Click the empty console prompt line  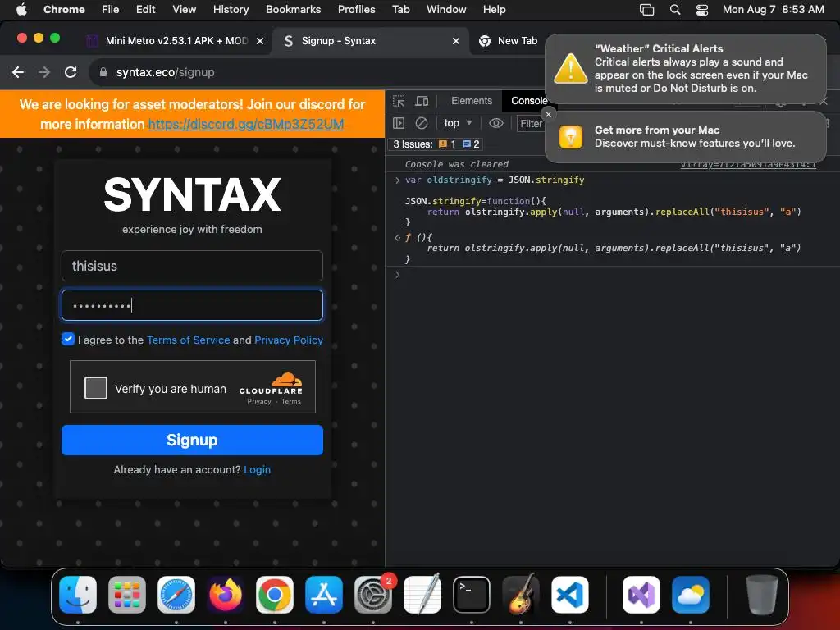pos(612,275)
